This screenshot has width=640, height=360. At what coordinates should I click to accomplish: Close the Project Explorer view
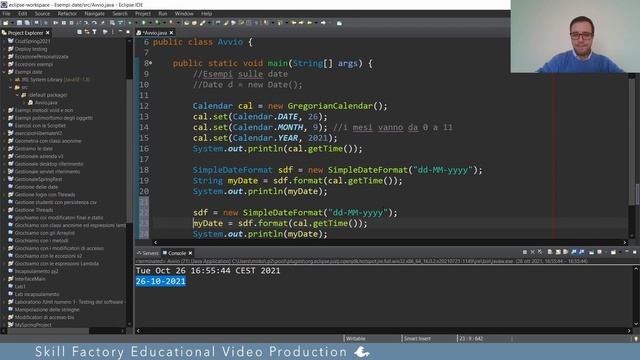(x=48, y=33)
